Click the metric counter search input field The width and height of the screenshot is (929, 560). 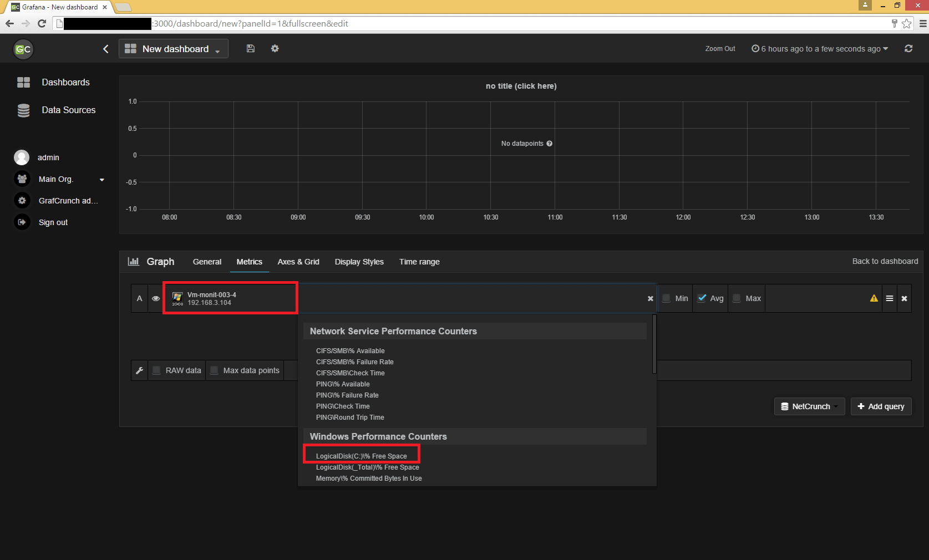[x=471, y=298]
